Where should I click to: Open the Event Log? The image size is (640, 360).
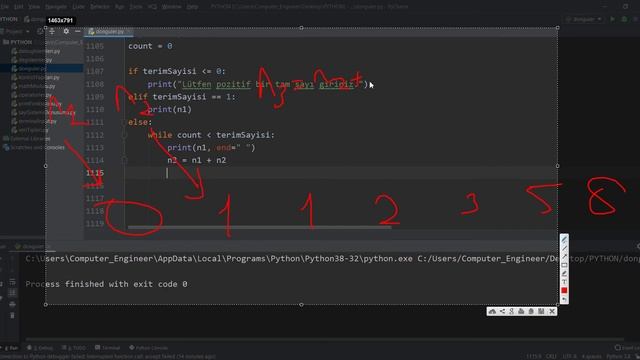click(x=627, y=348)
